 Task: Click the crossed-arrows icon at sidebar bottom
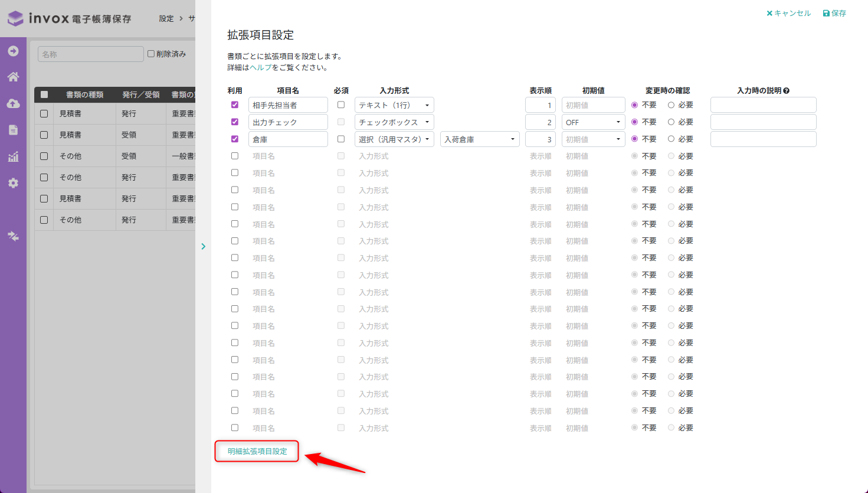coord(13,236)
